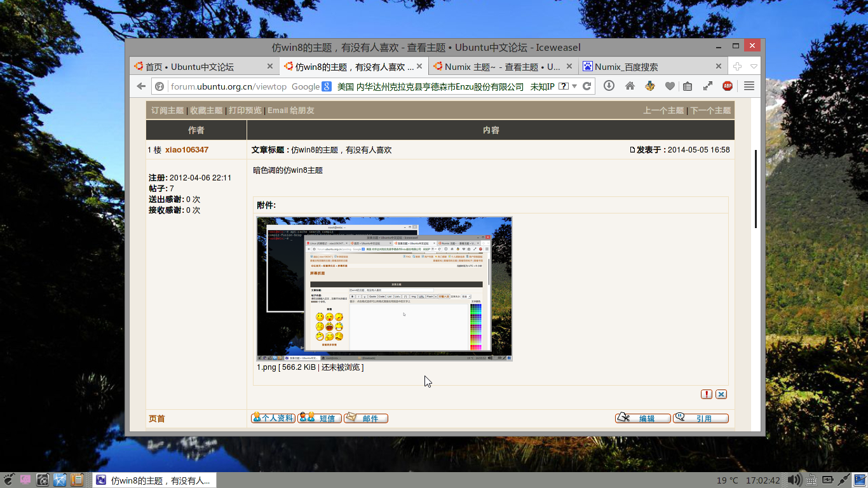The height and width of the screenshot is (488, 868).
Task: Open the list-all-tabs dropdown arrow
Action: (x=754, y=66)
